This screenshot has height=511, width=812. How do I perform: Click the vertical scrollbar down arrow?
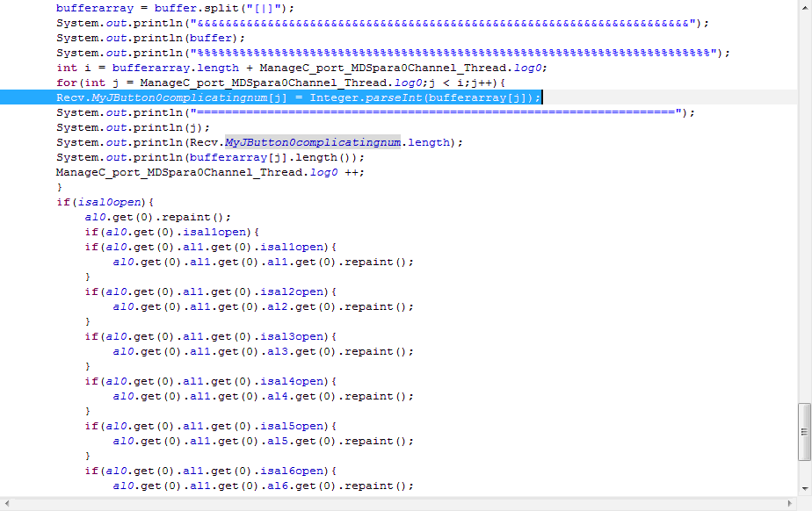click(x=804, y=489)
